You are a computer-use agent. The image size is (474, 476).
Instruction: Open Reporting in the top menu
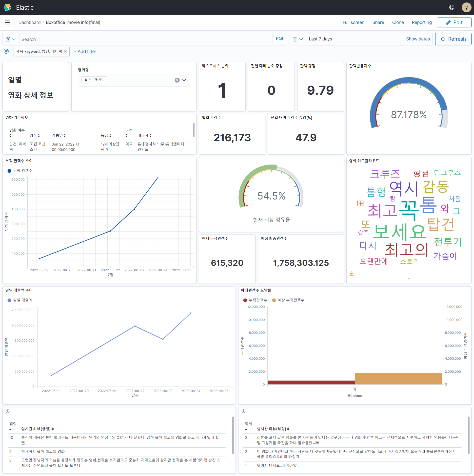click(x=421, y=22)
